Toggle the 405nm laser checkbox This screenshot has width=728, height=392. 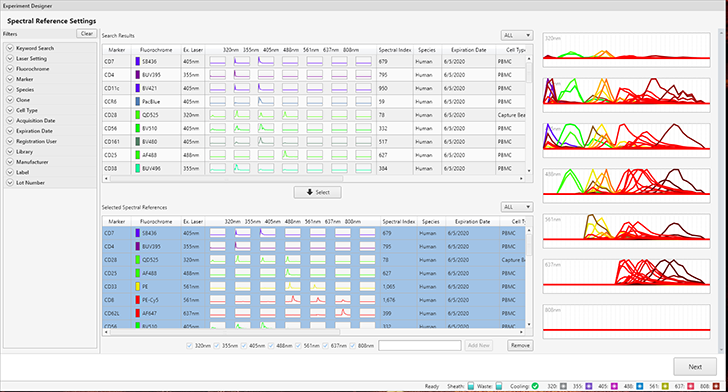pyautogui.click(x=244, y=346)
